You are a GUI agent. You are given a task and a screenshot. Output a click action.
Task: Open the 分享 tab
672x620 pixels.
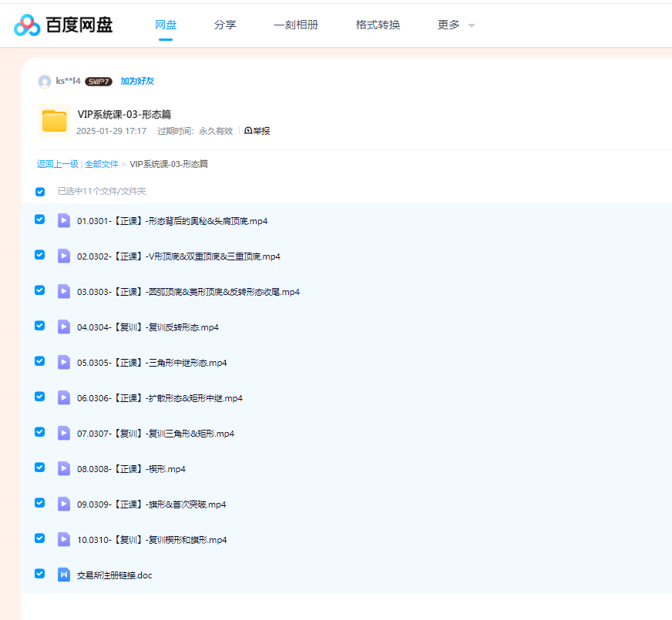tap(225, 25)
